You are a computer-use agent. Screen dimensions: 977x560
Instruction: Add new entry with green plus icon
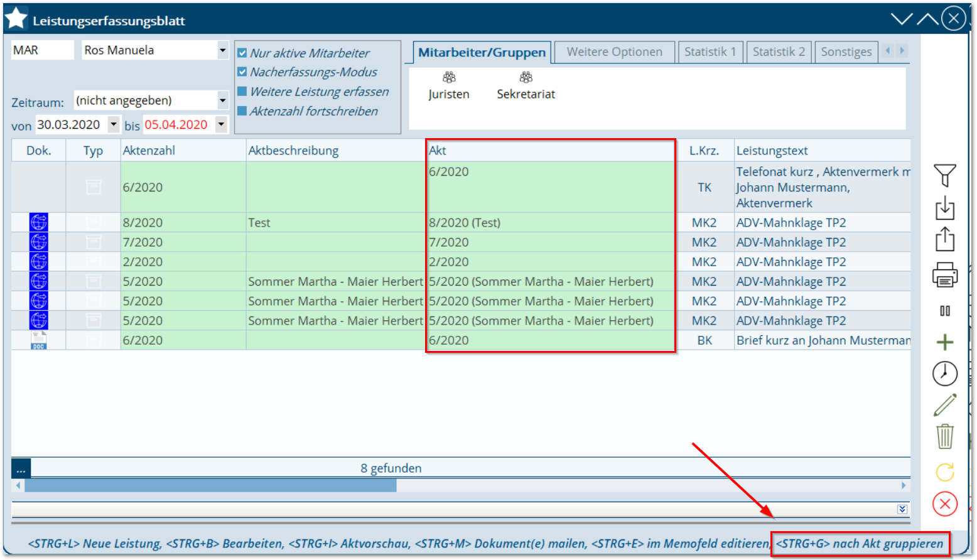pos(944,342)
